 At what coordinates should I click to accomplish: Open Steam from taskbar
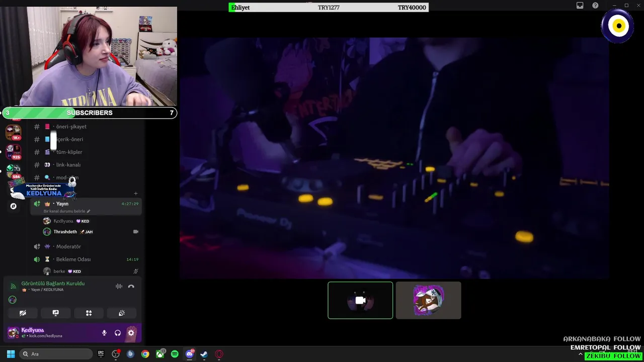[x=204, y=354]
